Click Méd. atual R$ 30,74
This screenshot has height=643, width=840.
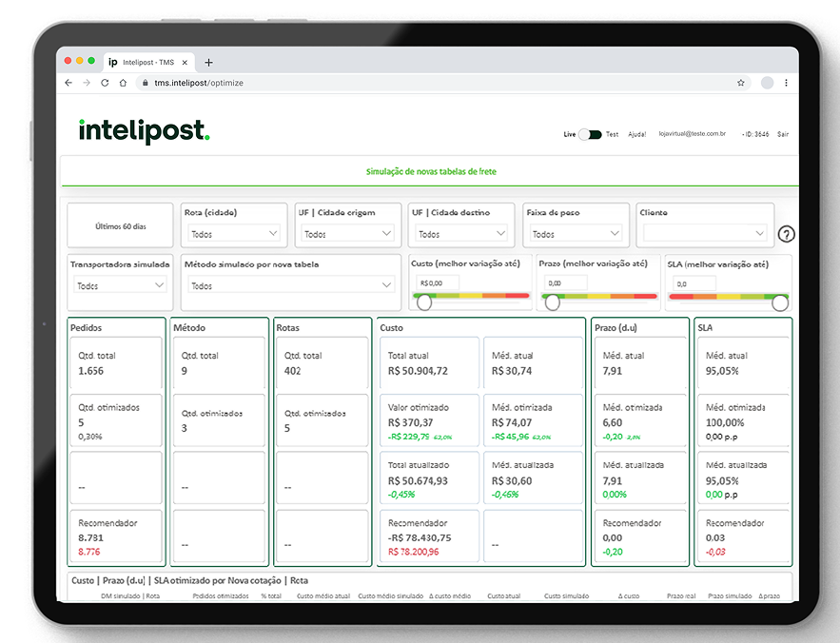pos(512,371)
